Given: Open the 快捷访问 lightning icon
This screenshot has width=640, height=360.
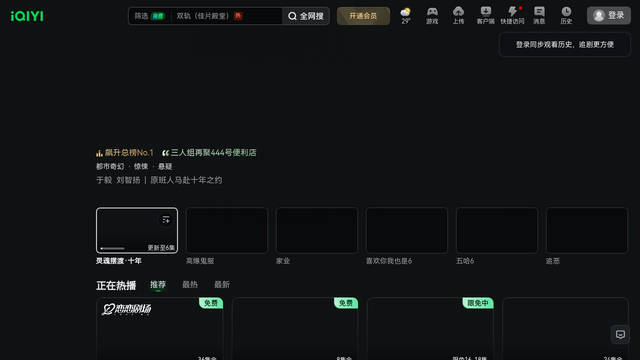Looking at the screenshot, I should [x=512, y=16].
